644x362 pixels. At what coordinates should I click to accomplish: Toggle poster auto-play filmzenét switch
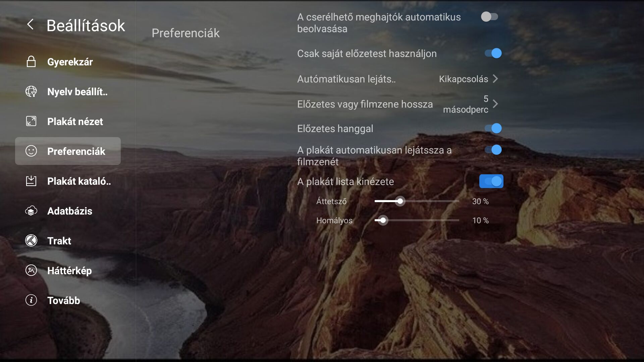pyautogui.click(x=493, y=149)
